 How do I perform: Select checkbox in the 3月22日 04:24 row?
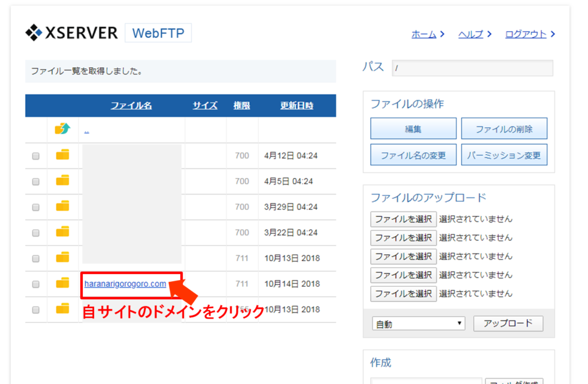(x=36, y=233)
